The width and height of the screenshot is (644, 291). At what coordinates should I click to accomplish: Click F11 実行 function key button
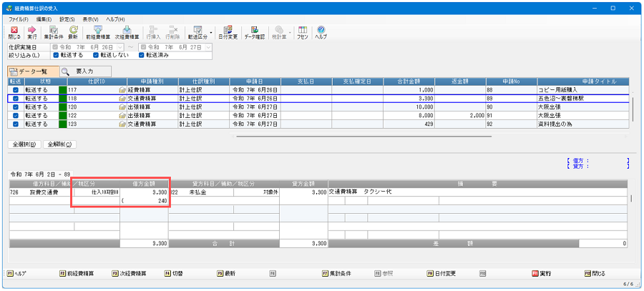542,273
